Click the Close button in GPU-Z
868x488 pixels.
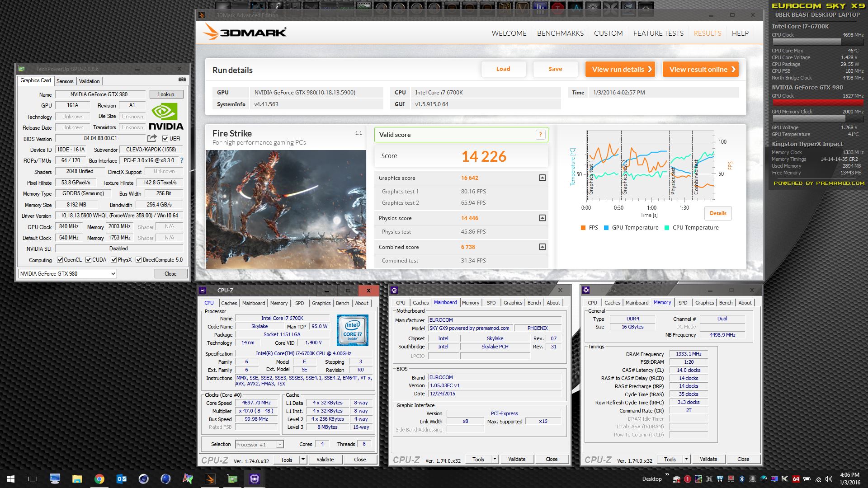[x=170, y=274]
